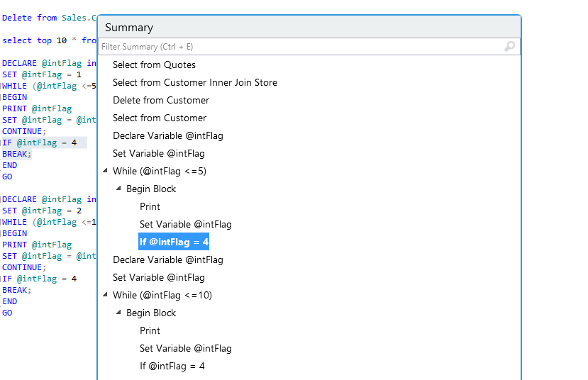
Task: Select the 'Select from Quotes' entry
Action: [x=154, y=65]
